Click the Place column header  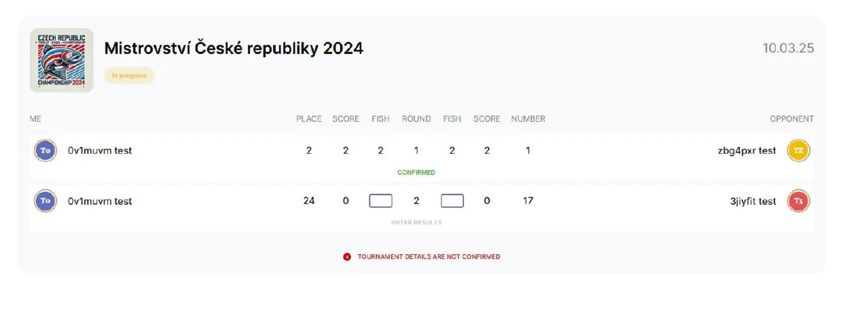click(x=309, y=119)
